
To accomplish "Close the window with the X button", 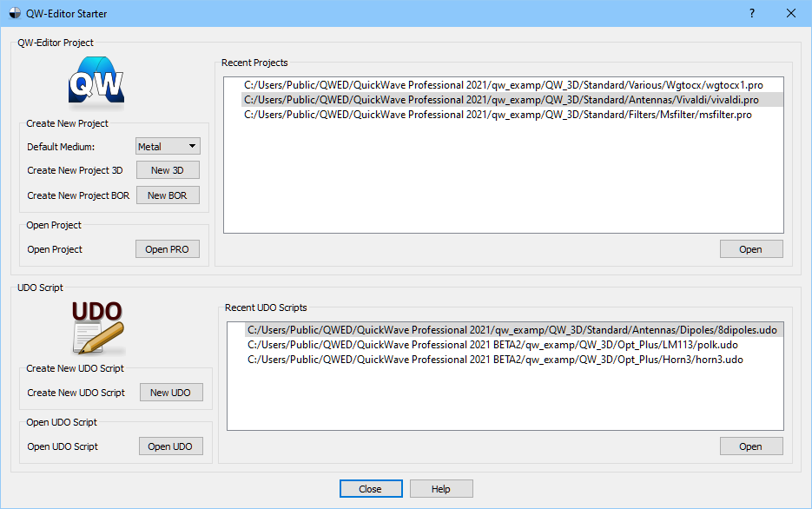I will pos(791,13).
